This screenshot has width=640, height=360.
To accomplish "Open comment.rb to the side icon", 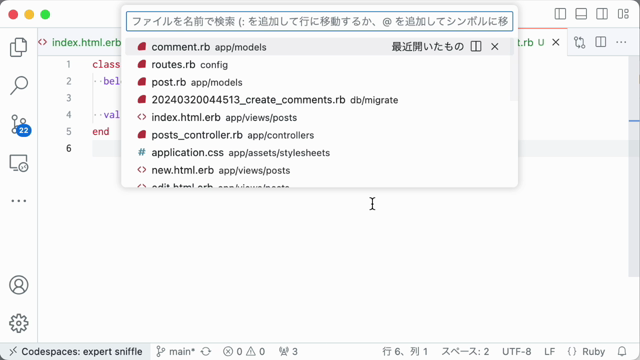I will (x=476, y=47).
